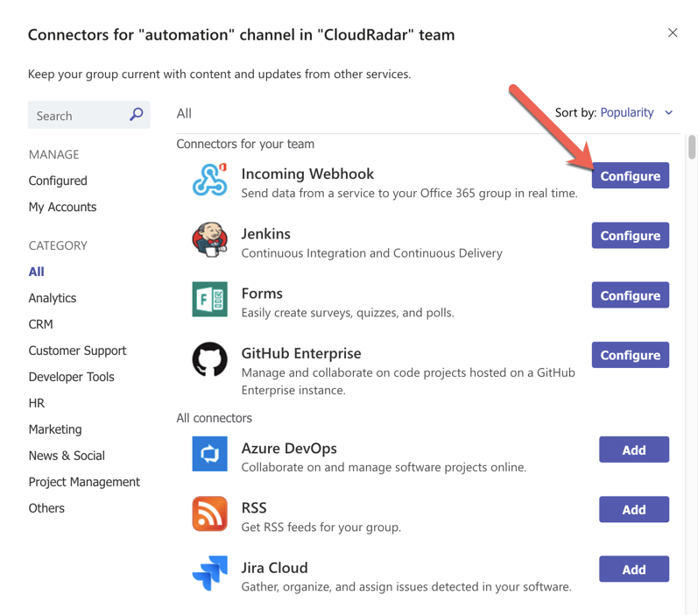Configure the GitHub Enterprise connector
This screenshot has height=616, width=698.
tap(631, 355)
